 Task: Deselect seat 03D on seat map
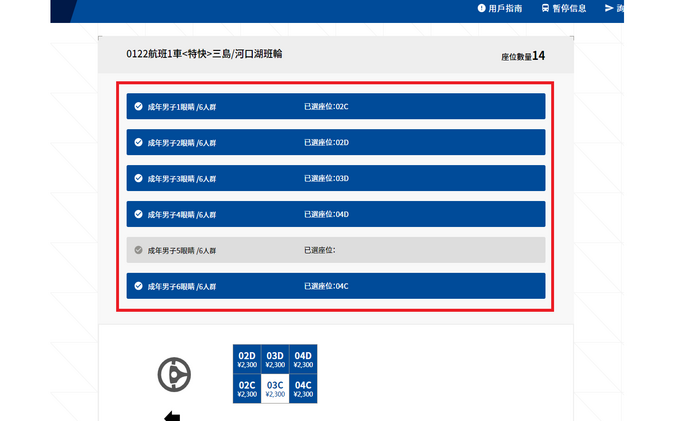click(x=275, y=360)
